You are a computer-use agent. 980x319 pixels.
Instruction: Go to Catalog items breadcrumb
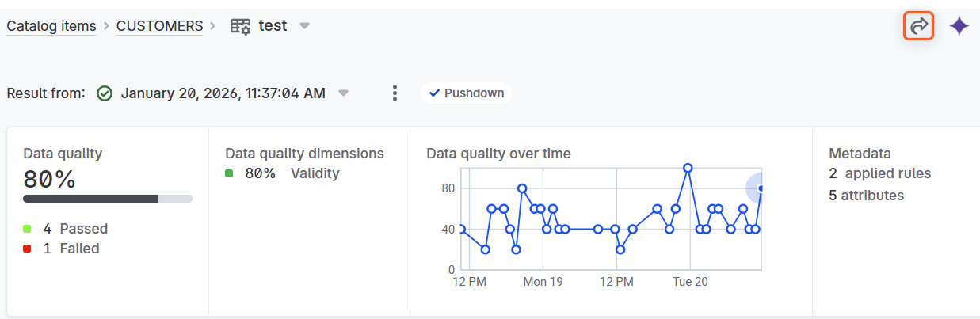click(51, 26)
